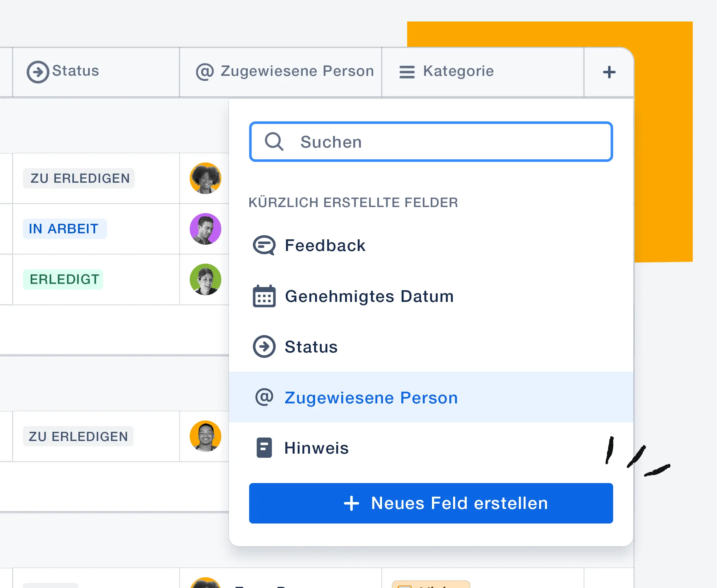The image size is (717, 588).
Task: Toggle IN ARBEIT status label row
Action: click(x=64, y=229)
